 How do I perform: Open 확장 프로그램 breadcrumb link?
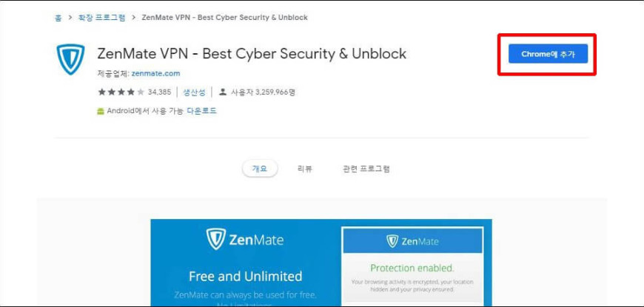(102, 18)
